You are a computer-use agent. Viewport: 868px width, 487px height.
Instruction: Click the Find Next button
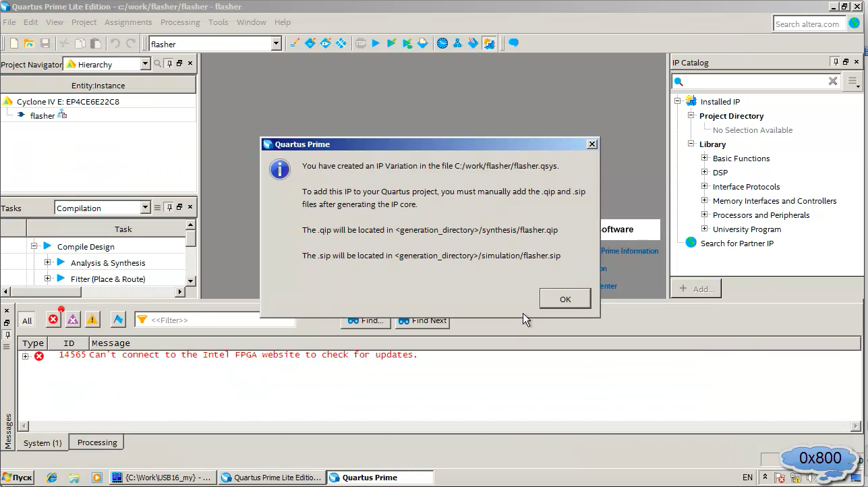423,320
